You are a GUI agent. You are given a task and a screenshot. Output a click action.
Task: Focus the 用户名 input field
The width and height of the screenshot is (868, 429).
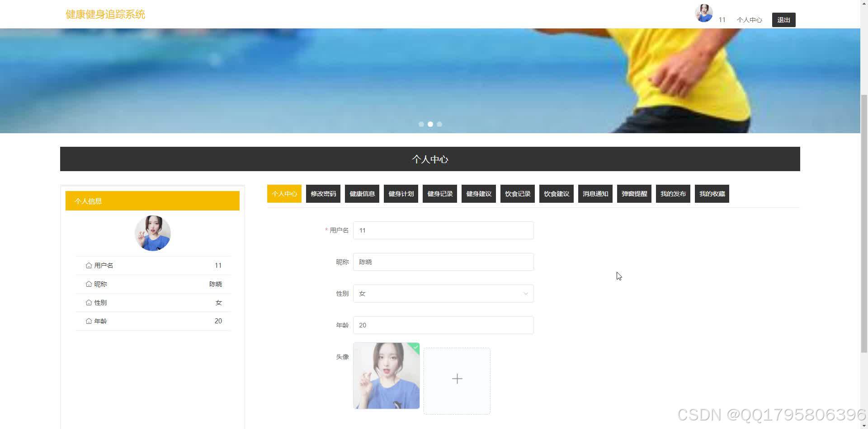click(443, 230)
